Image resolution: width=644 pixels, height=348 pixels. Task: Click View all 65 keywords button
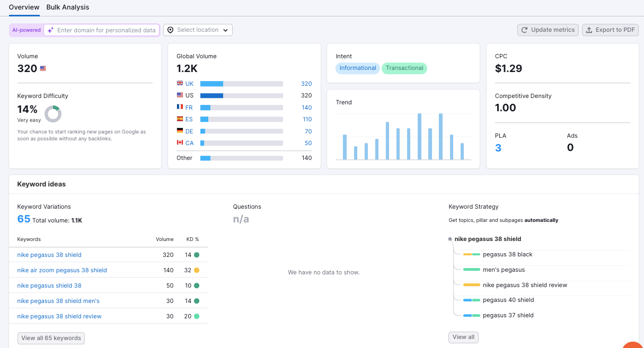coord(51,338)
